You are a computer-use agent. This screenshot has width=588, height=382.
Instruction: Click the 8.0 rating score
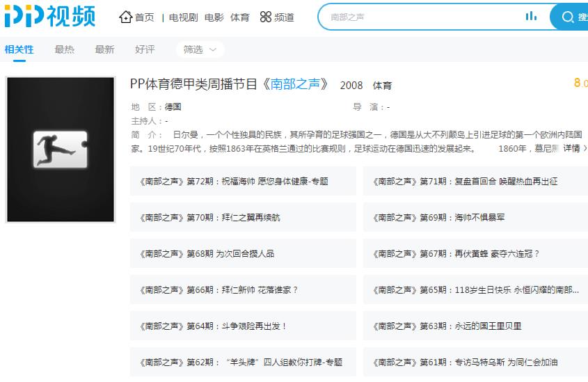click(581, 83)
